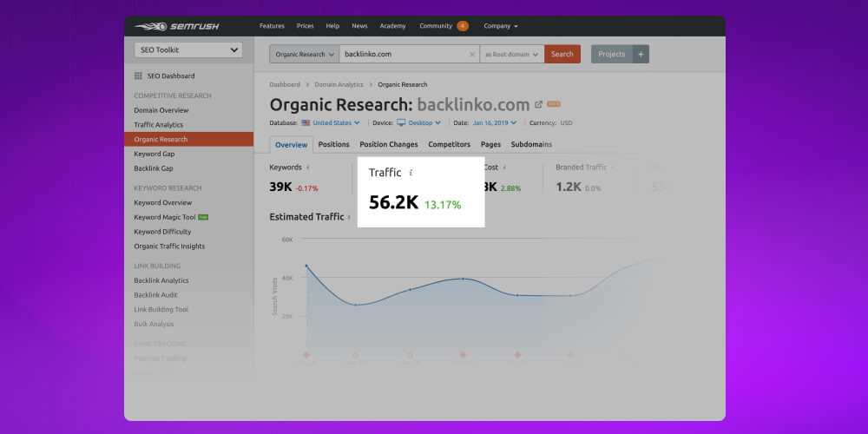Click the Projects button
Screen dimensions: 868x434
click(x=612, y=54)
